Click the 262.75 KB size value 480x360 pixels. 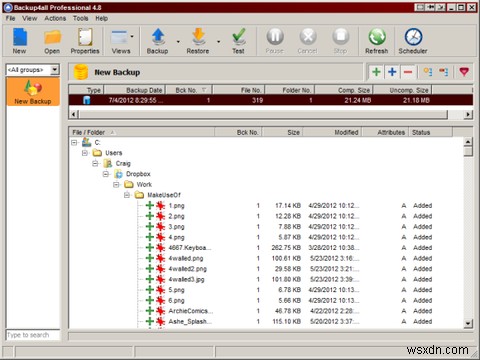click(286, 248)
